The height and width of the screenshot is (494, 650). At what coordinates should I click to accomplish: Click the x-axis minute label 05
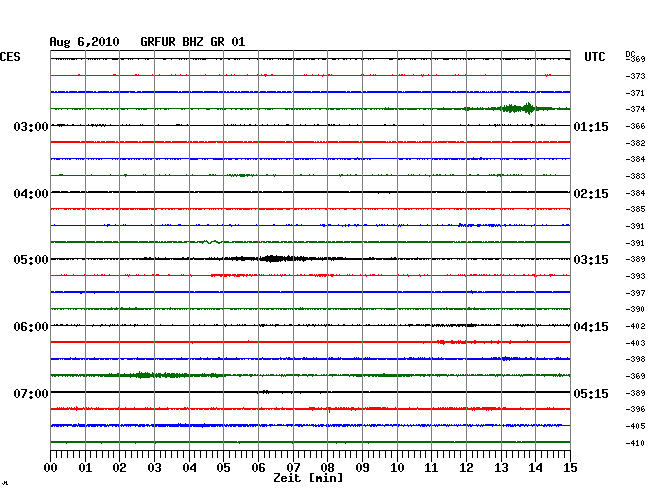coord(223,468)
